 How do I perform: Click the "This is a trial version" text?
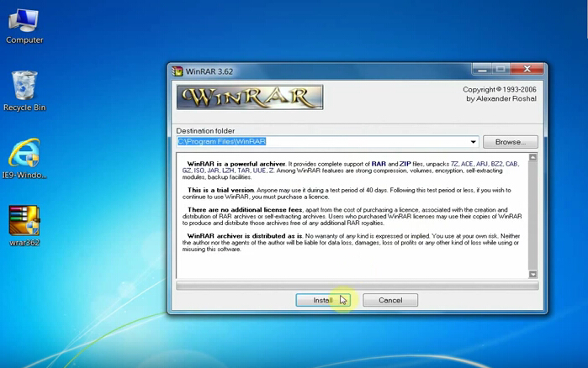pos(221,190)
